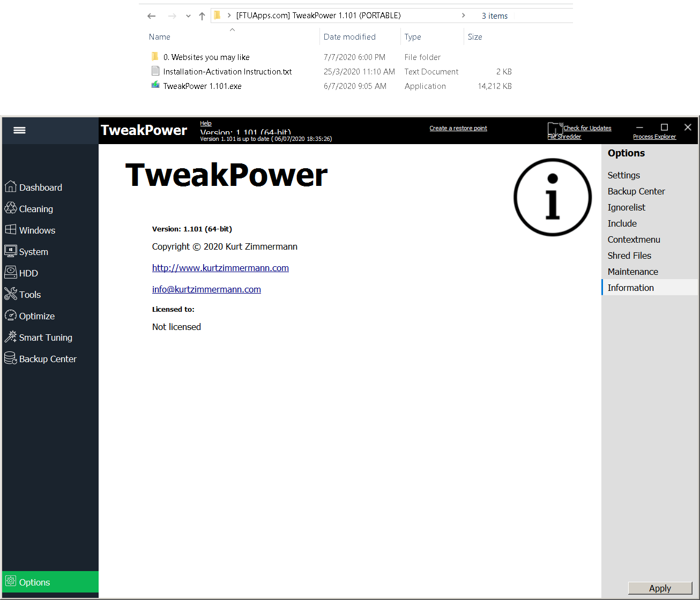Screen dimensions: 700x600
Task: Expand the breadcrumb chevron before the folder name
Action: click(x=229, y=16)
